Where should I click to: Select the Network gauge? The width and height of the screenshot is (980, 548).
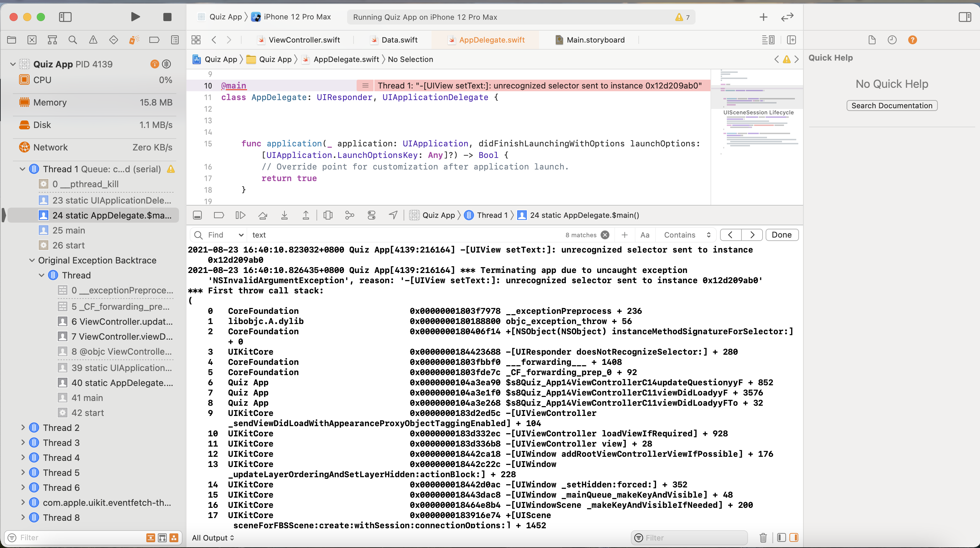95,147
